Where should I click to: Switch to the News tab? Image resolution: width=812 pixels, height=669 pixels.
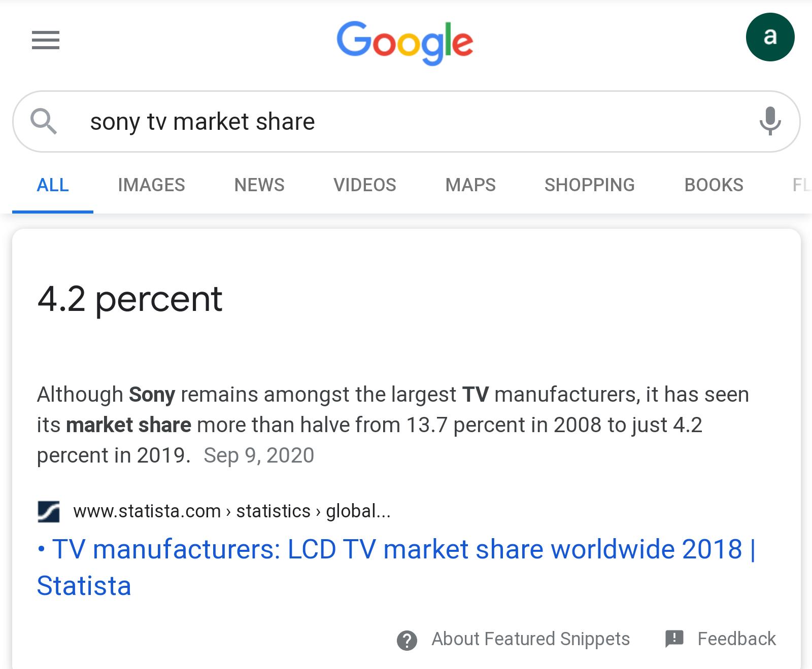[259, 185]
